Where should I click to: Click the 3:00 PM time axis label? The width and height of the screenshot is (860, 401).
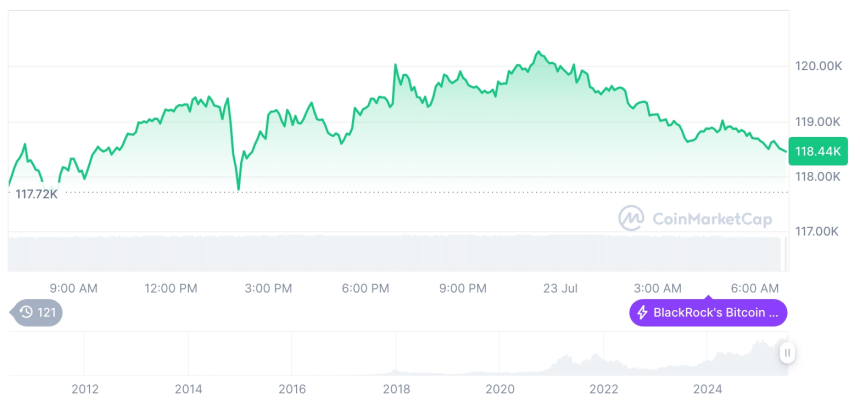[268, 288]
